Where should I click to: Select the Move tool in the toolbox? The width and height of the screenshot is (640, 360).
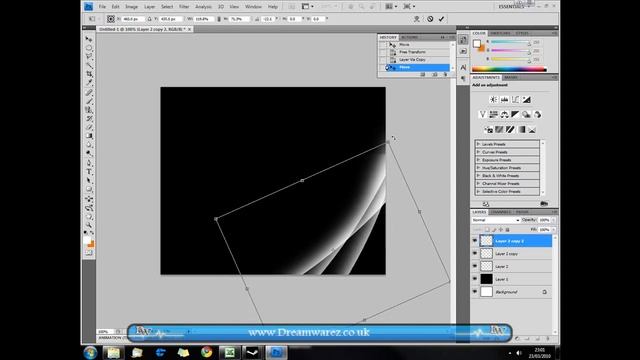[x=89, y=39]
